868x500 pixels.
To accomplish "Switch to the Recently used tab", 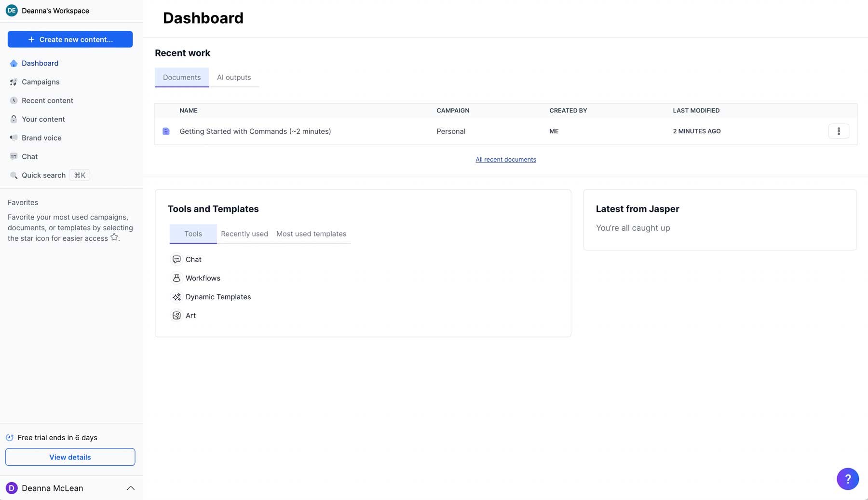I will click(244, 234).
